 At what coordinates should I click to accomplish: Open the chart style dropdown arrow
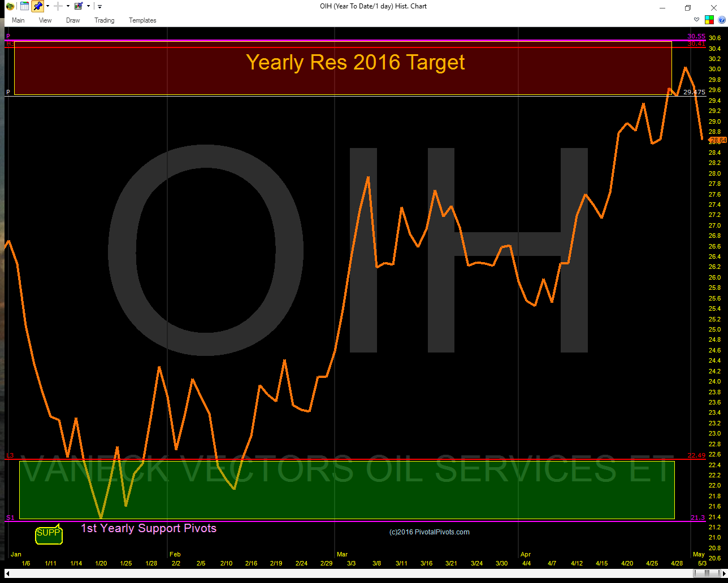(89, 7)
